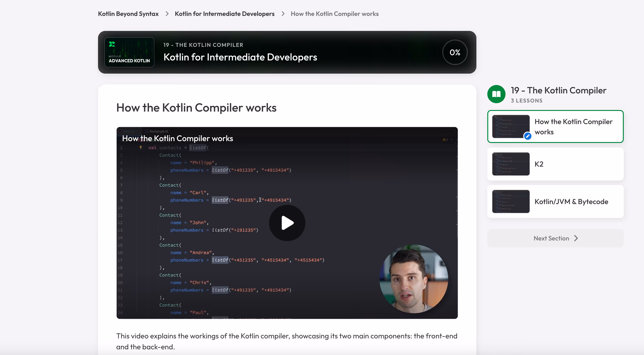Click the green book section icon
The width and height of the screenshot is (644, 355).
coord(496,94)
